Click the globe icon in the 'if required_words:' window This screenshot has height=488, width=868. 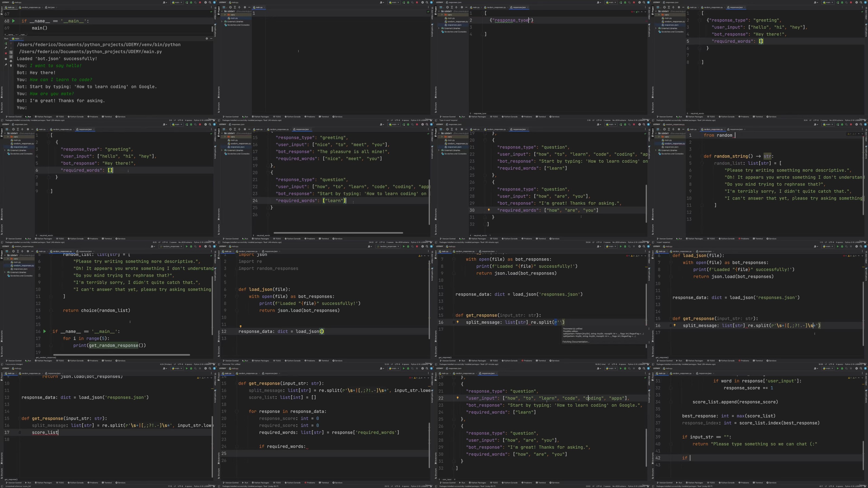click(x=423, y=368)
